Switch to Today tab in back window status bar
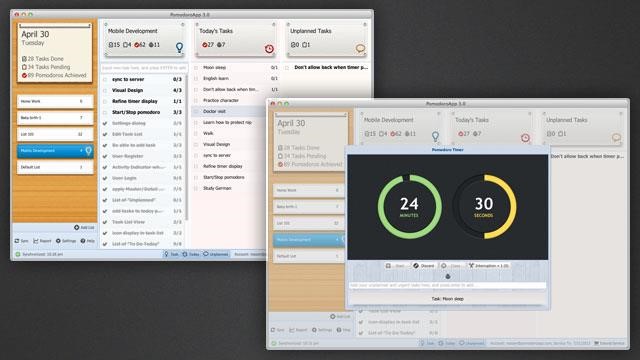This screenshot has height=360, width=640. (191, 254)
